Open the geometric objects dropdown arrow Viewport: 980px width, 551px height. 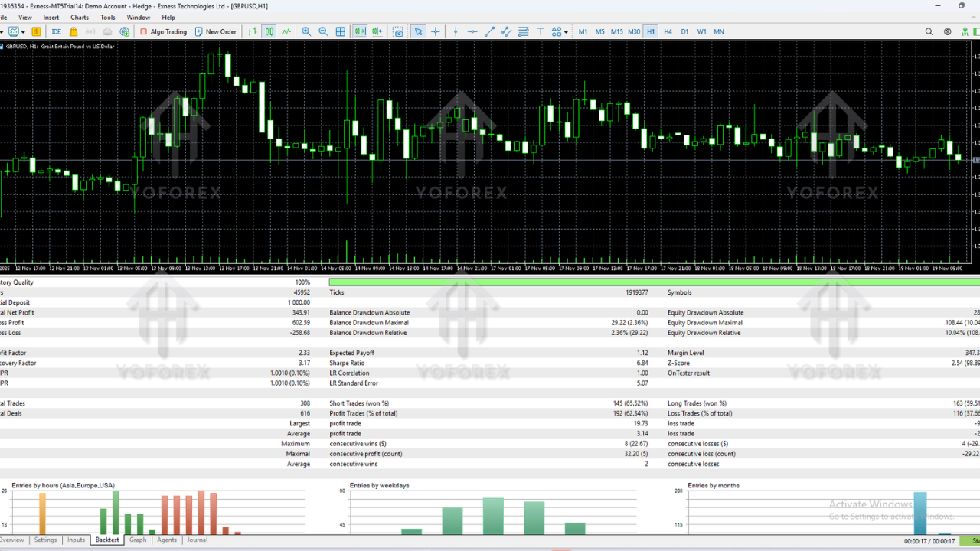566,31
